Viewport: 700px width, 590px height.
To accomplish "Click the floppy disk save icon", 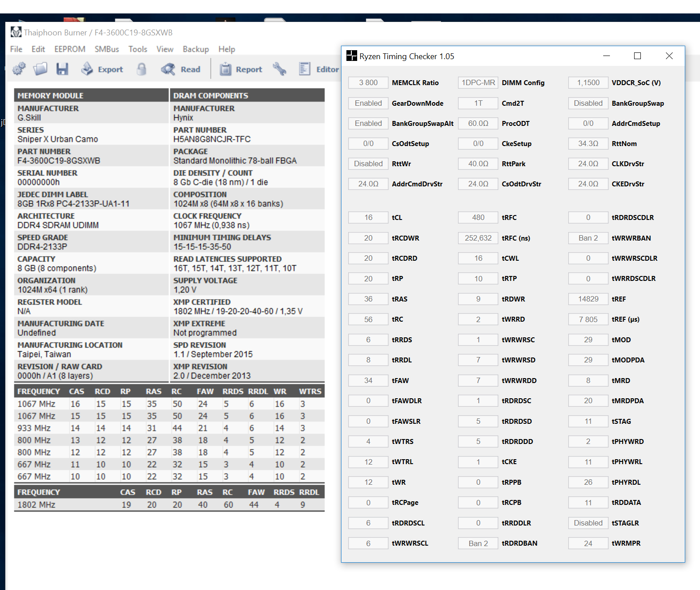I will (x=62, y=69).
